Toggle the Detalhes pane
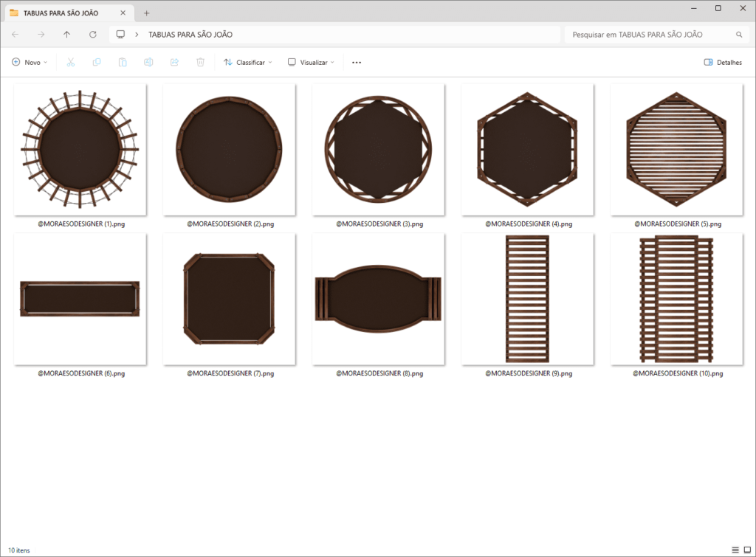 coord(723,62)
